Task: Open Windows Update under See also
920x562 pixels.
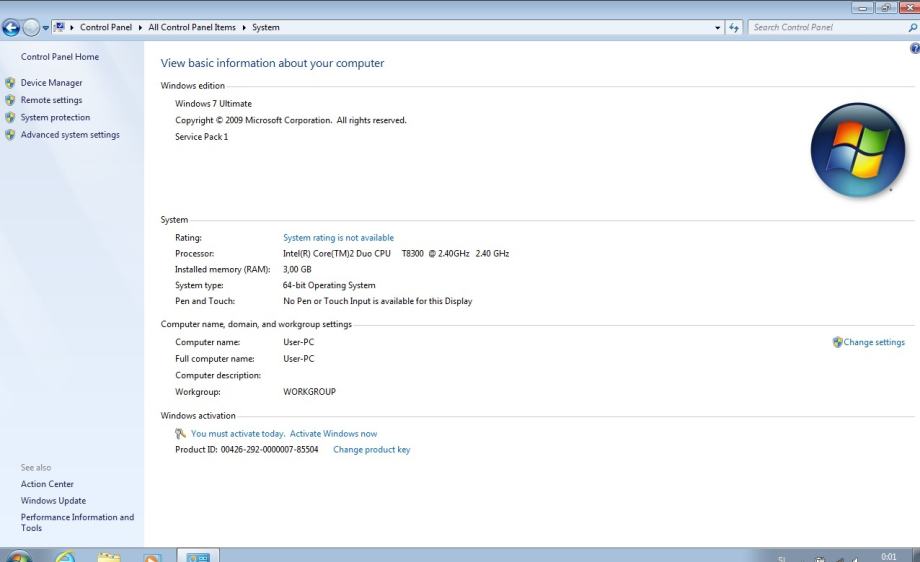Action: [53, 500]
